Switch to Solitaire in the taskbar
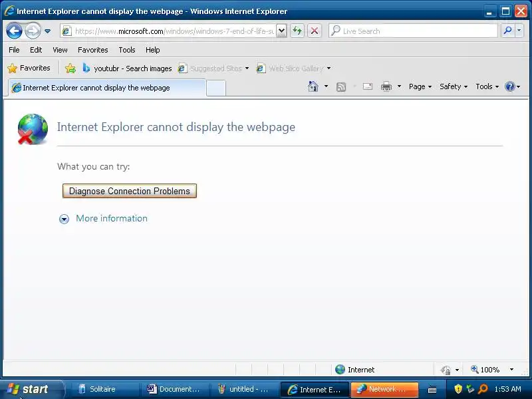The width and height of the screenshot is (532, 399). pos(102,389)
